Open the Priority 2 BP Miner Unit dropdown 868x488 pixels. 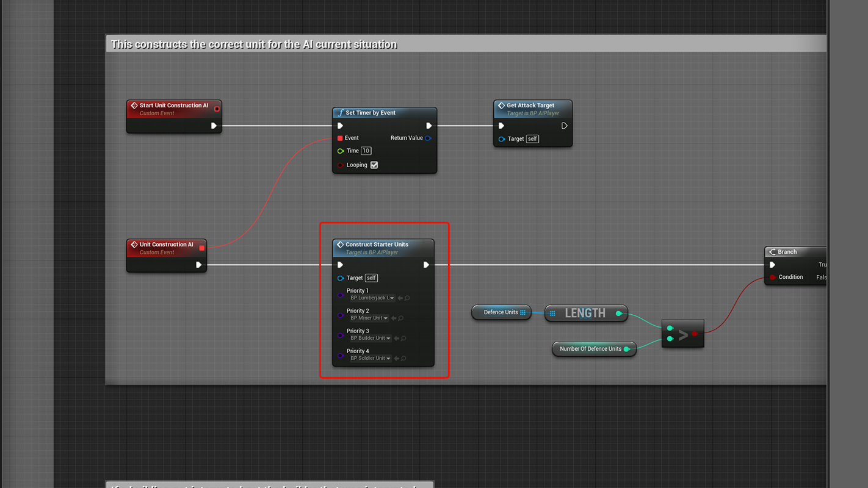[x=369, y=318]
